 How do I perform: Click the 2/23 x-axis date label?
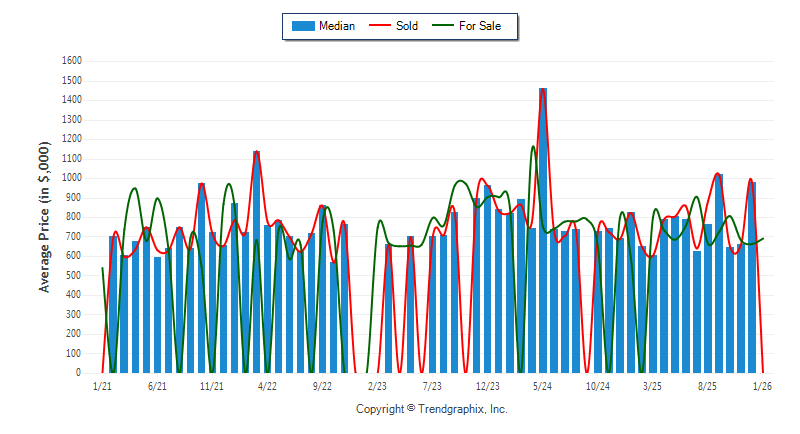click(377, 385)
